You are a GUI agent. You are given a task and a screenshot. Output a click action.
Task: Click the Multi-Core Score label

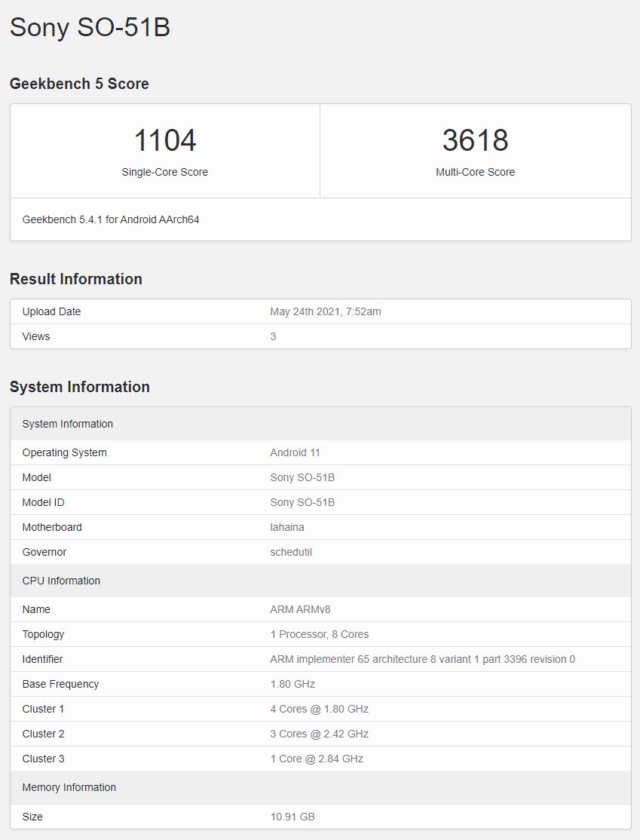[476, 172]
